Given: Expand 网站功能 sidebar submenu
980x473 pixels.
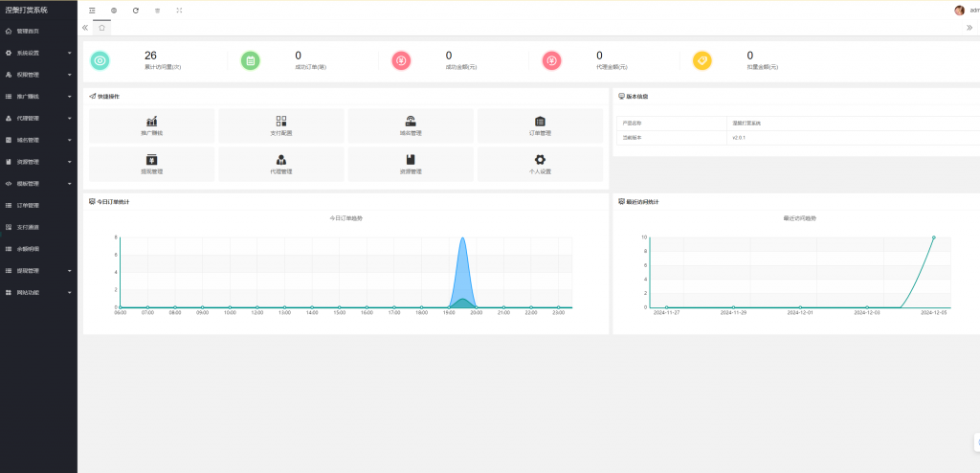Looking at the screenshot, I should coord(38,292).
